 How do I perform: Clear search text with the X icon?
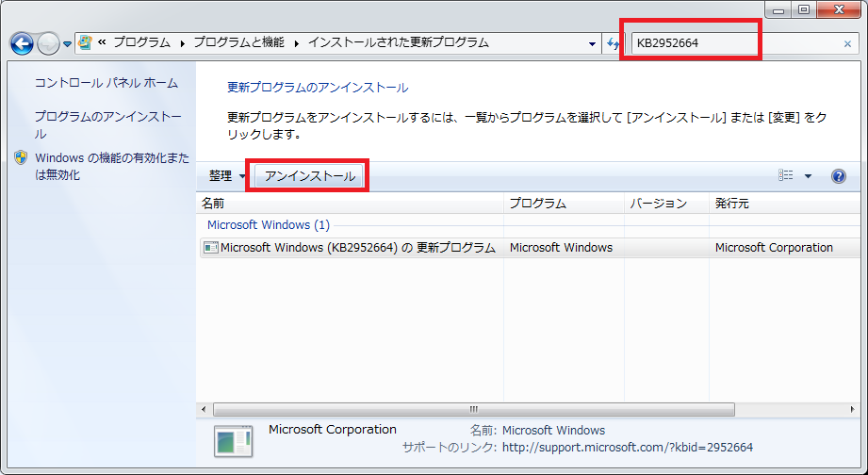[x=846, y=43]
